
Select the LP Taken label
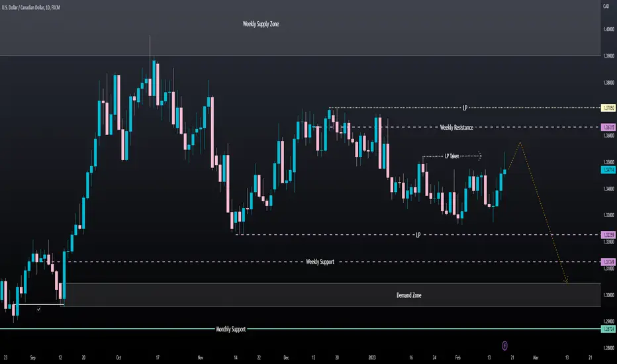451,156
